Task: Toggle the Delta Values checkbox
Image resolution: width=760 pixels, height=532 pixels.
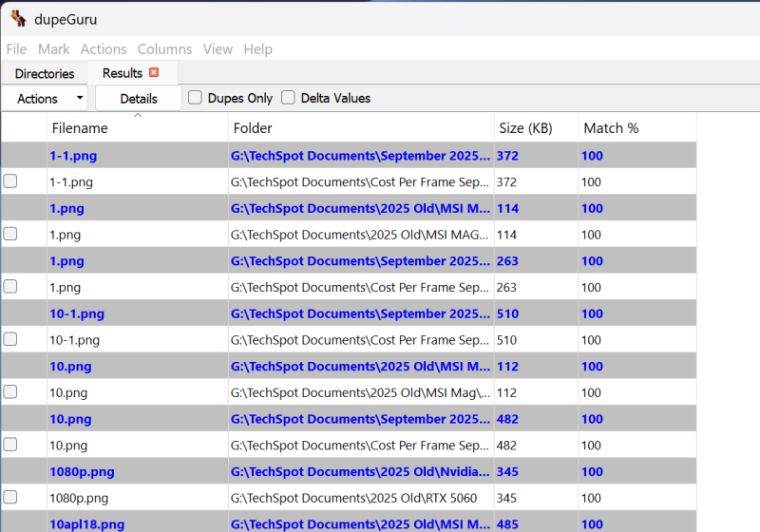Action: [x=288, y=98]
